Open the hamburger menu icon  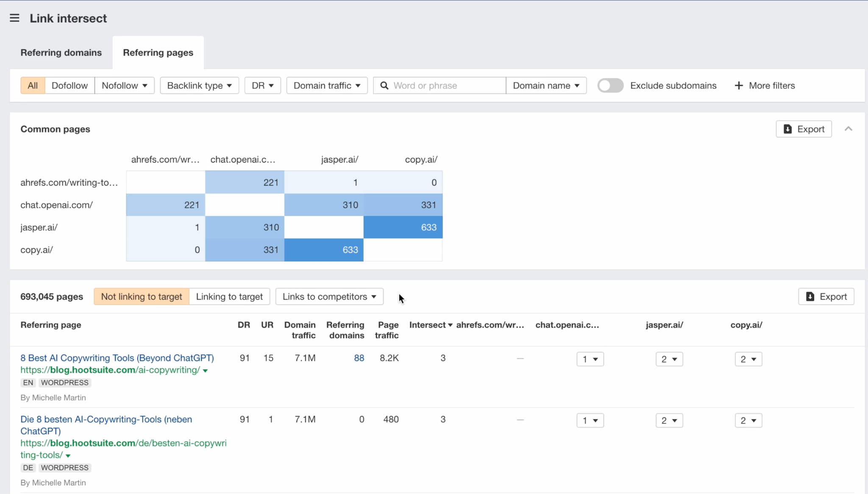tap(14, 18)
